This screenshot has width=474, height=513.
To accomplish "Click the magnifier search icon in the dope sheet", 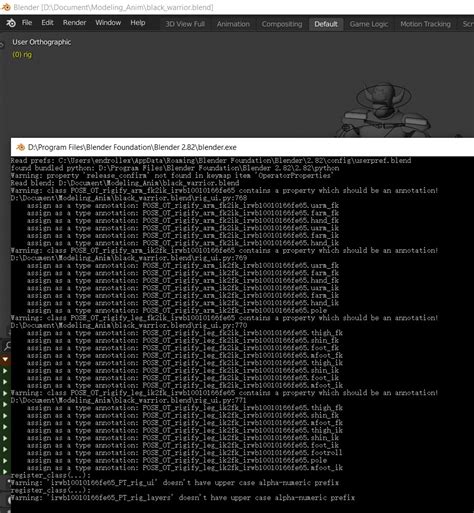I will (x=7, y=346).
